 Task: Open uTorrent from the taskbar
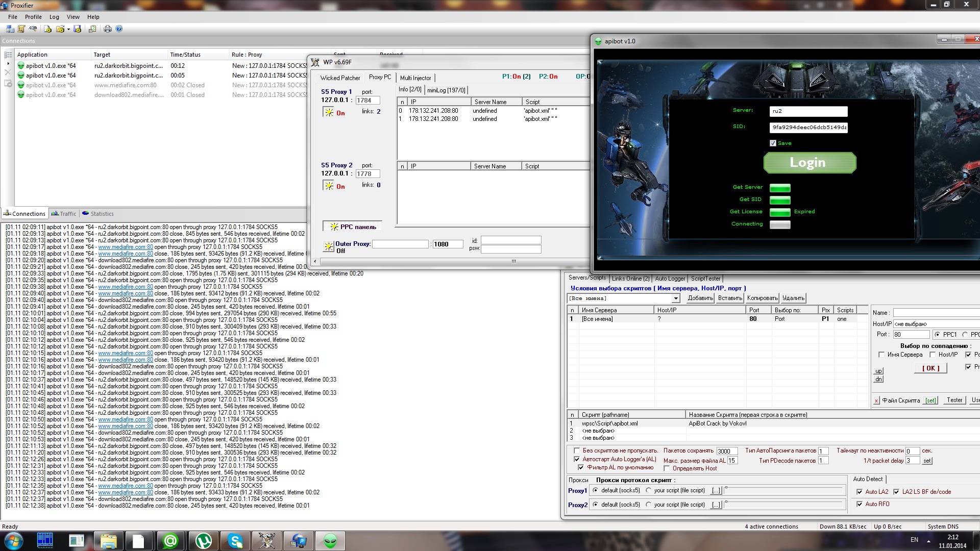click(204, 541)
